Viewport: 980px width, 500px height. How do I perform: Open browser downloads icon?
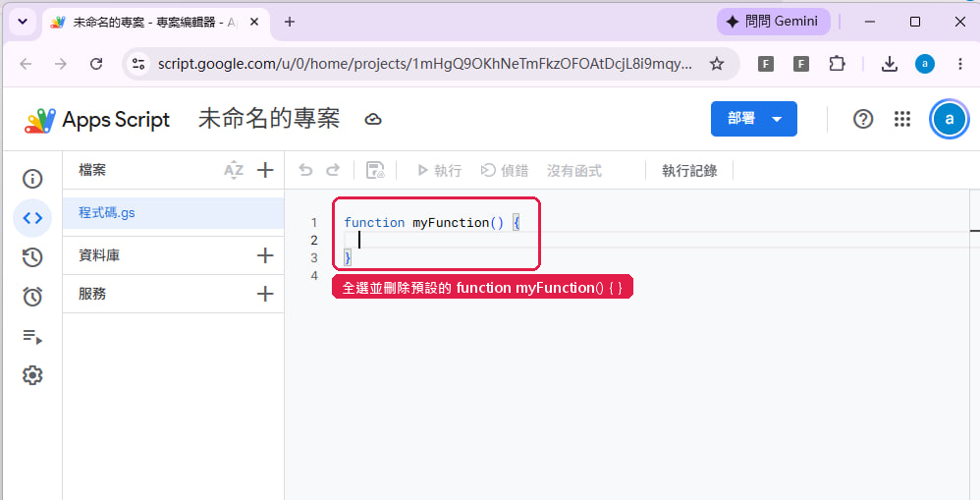click(x=890, y=64)
